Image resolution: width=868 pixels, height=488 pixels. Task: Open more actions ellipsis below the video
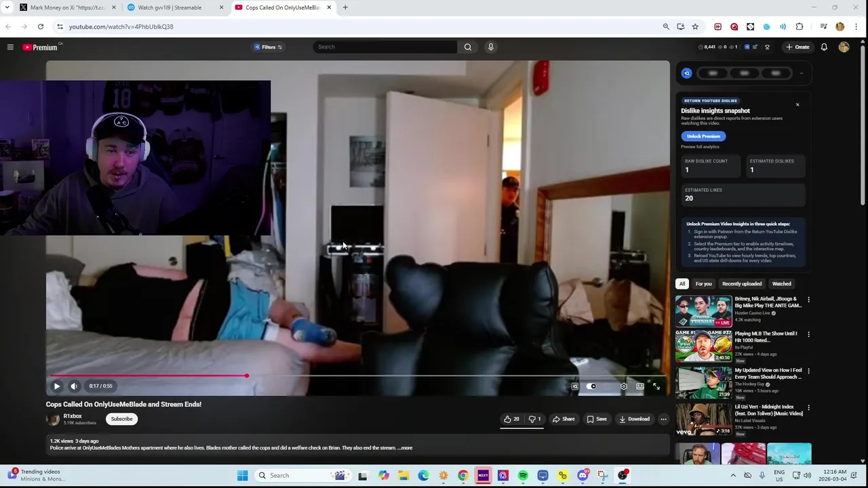click(x=663, y=419)
